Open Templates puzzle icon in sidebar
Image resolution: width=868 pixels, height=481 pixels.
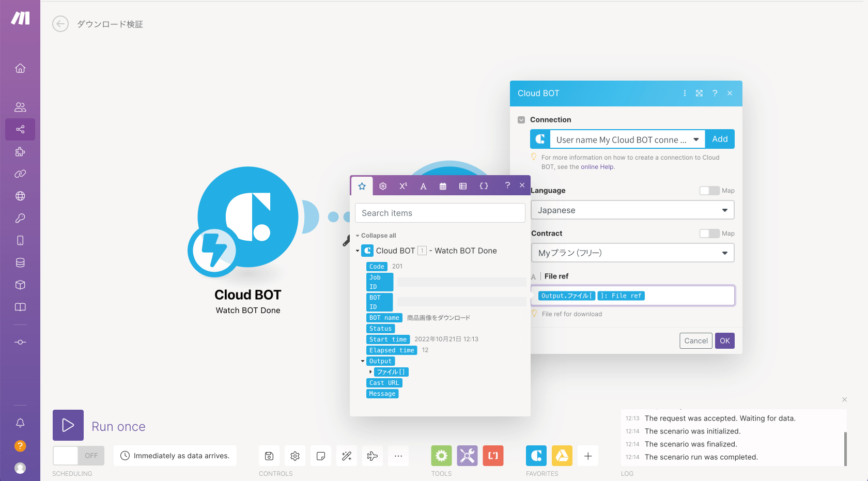tap(20, 151)
